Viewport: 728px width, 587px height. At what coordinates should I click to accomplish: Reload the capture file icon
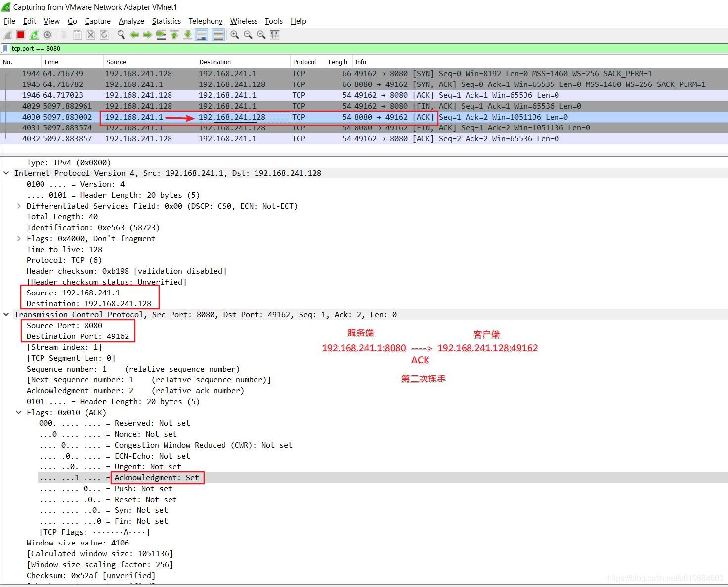[104, 35]
